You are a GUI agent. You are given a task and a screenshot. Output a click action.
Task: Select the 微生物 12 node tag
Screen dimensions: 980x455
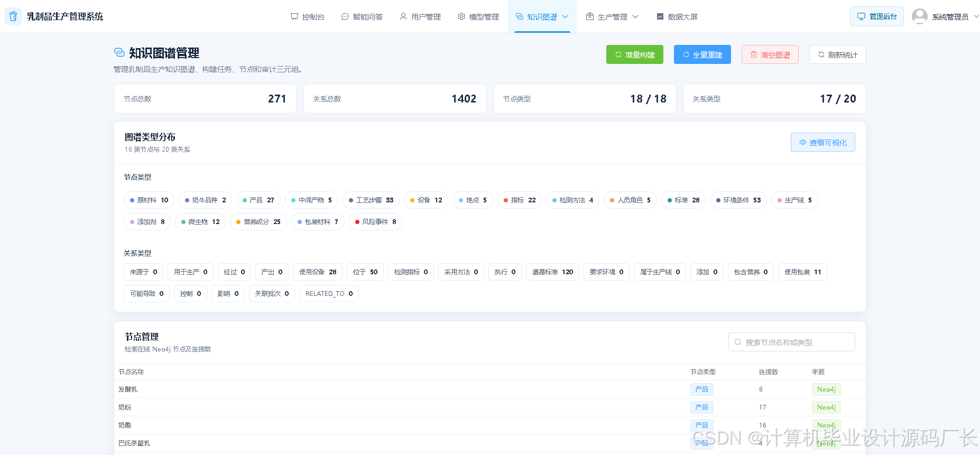click(200, 222)
